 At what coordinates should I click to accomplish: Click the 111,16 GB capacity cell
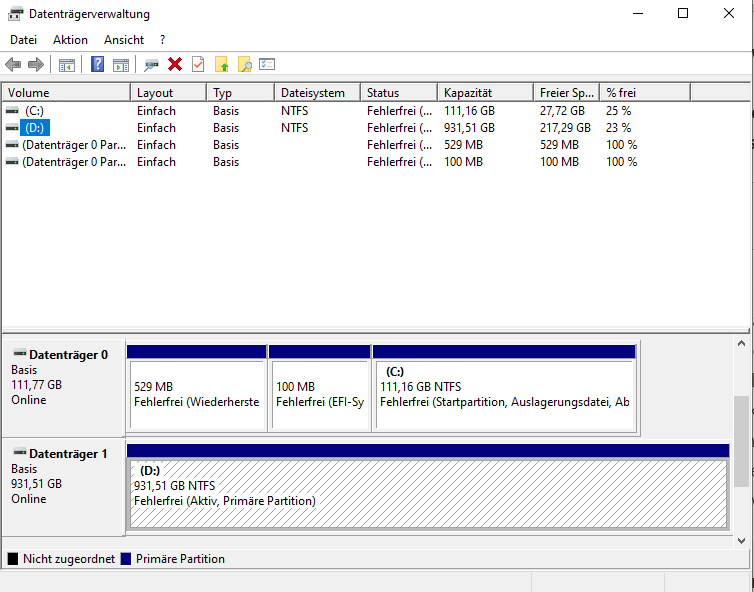pos(469,111)
